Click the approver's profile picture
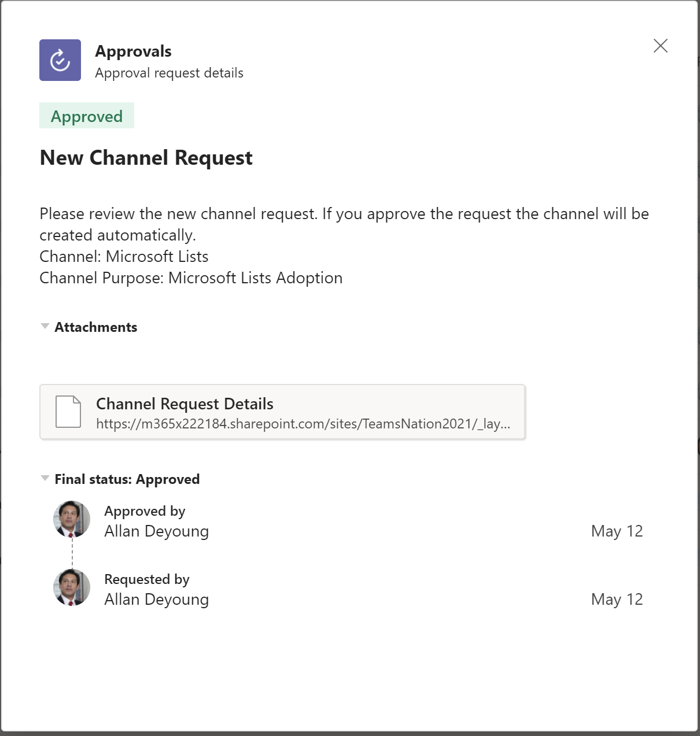 point(72,519)
